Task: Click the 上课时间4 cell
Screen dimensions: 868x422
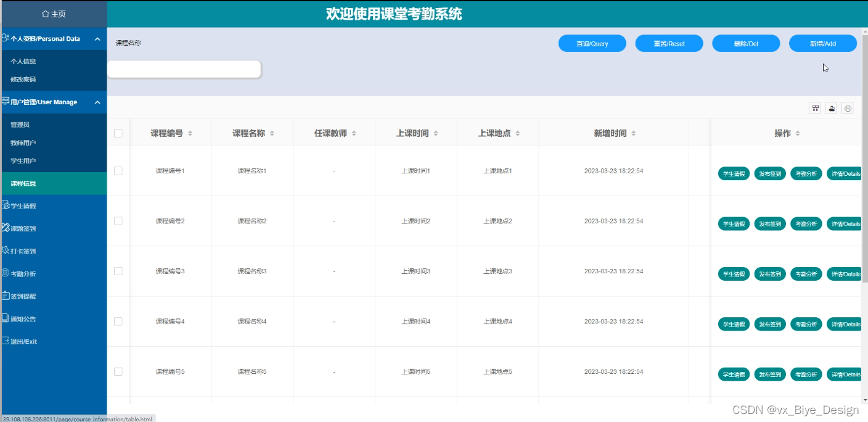Action: 416,321
